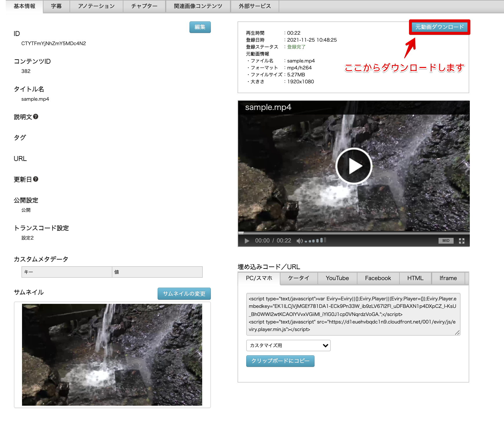Click サムネイルの変更 button
The height and width of the screenshot is (430, 504).
click(x=184, y=294)
